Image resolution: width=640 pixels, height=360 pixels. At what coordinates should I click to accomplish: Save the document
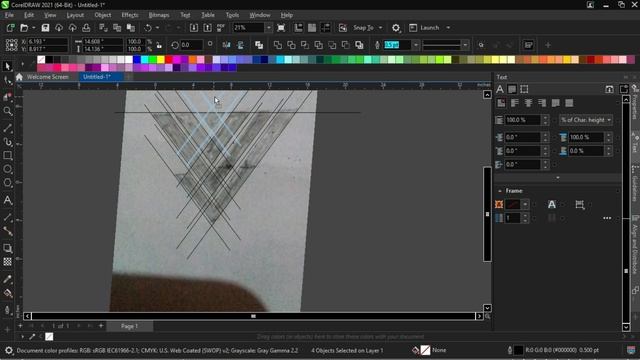pyautogui.click(x=45, y=28)
